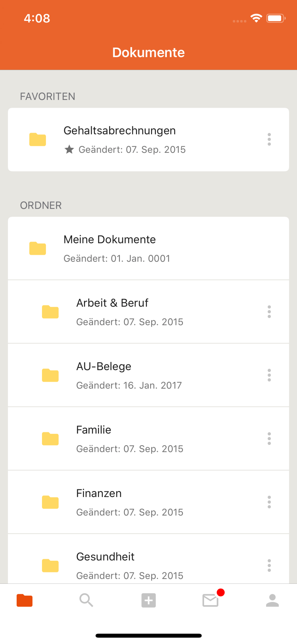Open the Gehaltsabrechnungen favorite folder
This screenshot has height=644, width=297.
[120, 131]
